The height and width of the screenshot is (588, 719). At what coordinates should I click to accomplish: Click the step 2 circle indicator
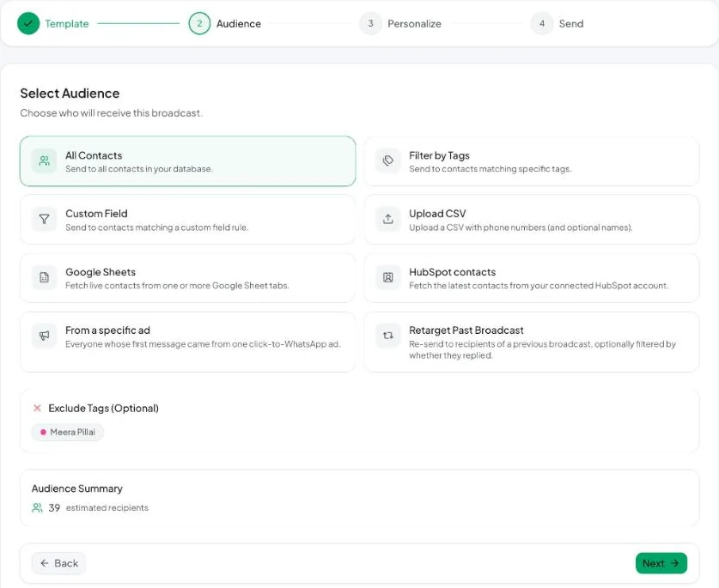click(199, 23)
